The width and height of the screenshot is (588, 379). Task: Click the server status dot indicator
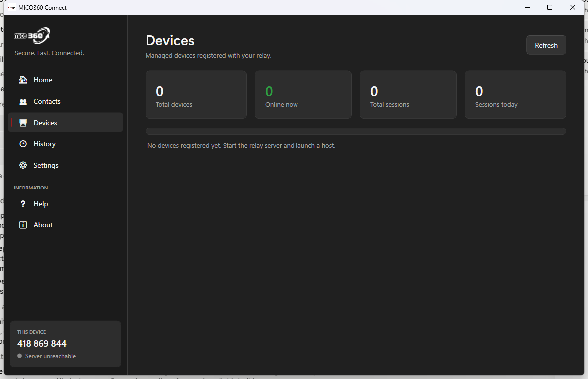pyautogui.click(x=19, y=356)
